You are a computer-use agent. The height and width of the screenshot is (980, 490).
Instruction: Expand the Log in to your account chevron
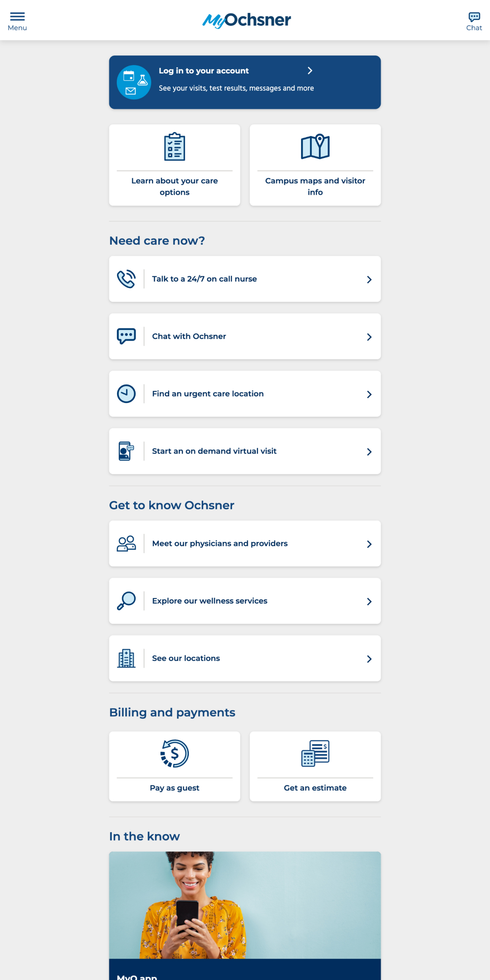[x=310, y=71]
